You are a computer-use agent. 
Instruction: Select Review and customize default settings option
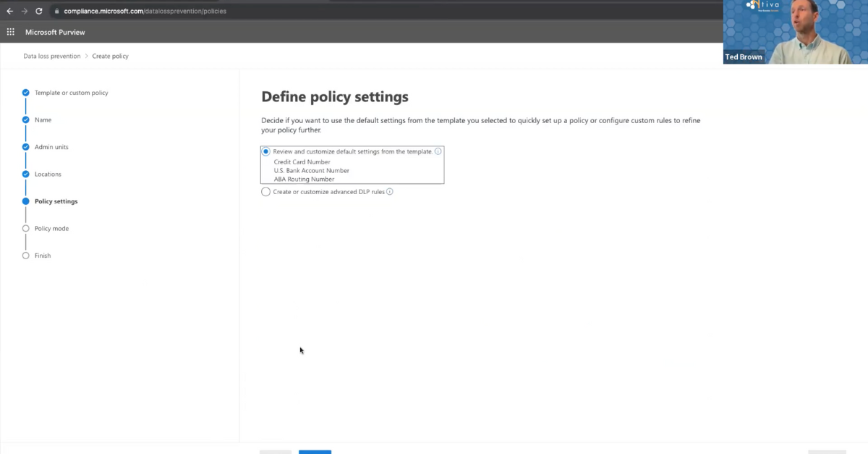pos(266,151)
